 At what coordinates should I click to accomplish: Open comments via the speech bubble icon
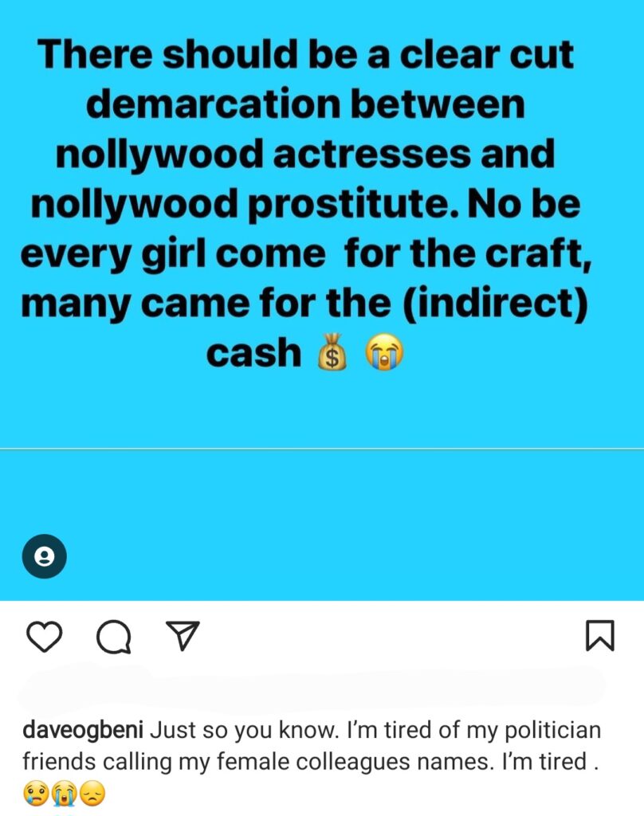coord(114,637)
